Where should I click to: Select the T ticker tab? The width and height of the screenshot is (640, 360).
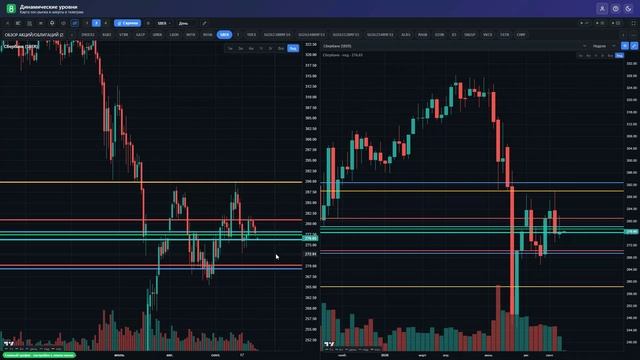(x=238, y=35)
